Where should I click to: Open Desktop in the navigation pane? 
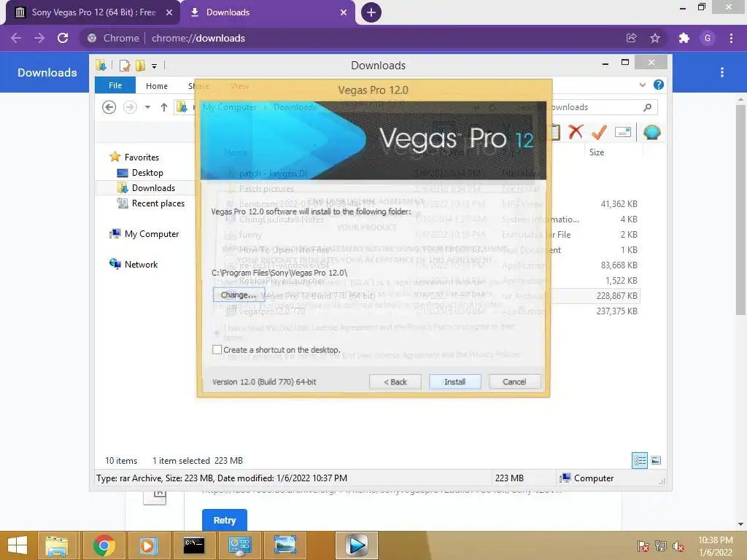coord(147,173)
